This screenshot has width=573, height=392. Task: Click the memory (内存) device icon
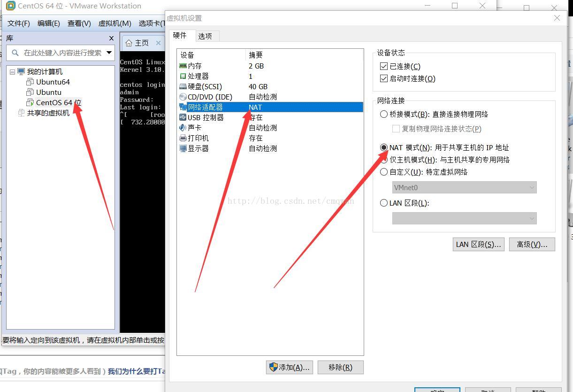[183, 66]
